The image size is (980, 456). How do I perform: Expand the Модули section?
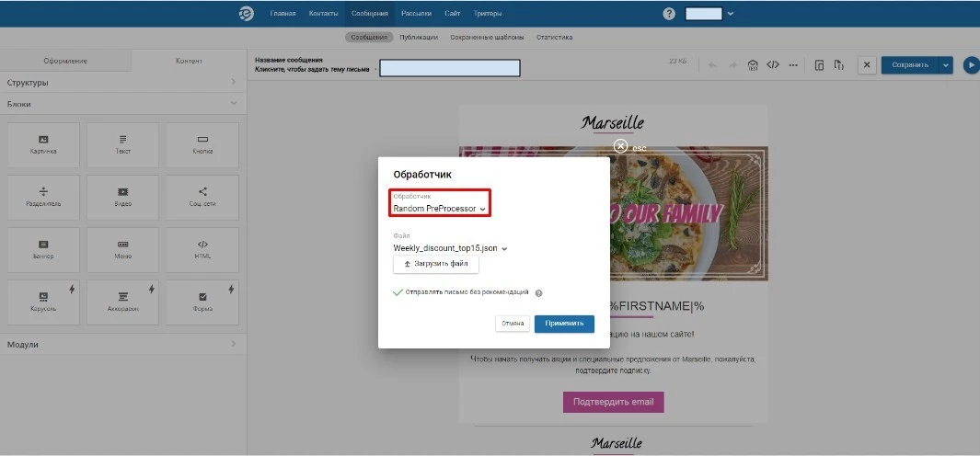(x=122, y=344)
